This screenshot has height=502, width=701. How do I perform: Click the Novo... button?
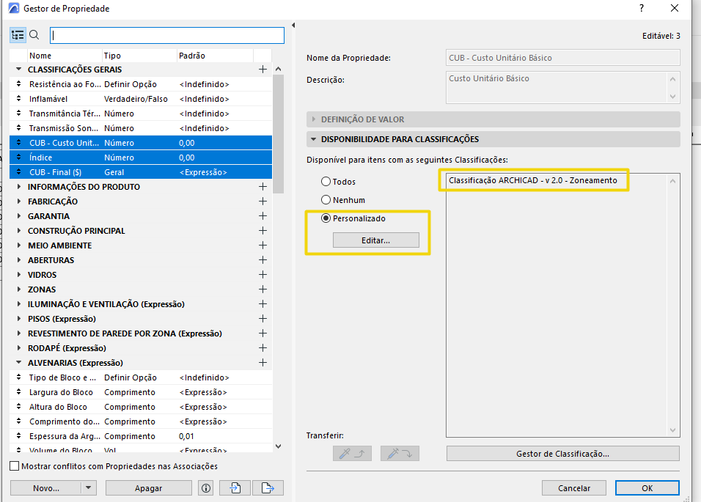(46, 488)
